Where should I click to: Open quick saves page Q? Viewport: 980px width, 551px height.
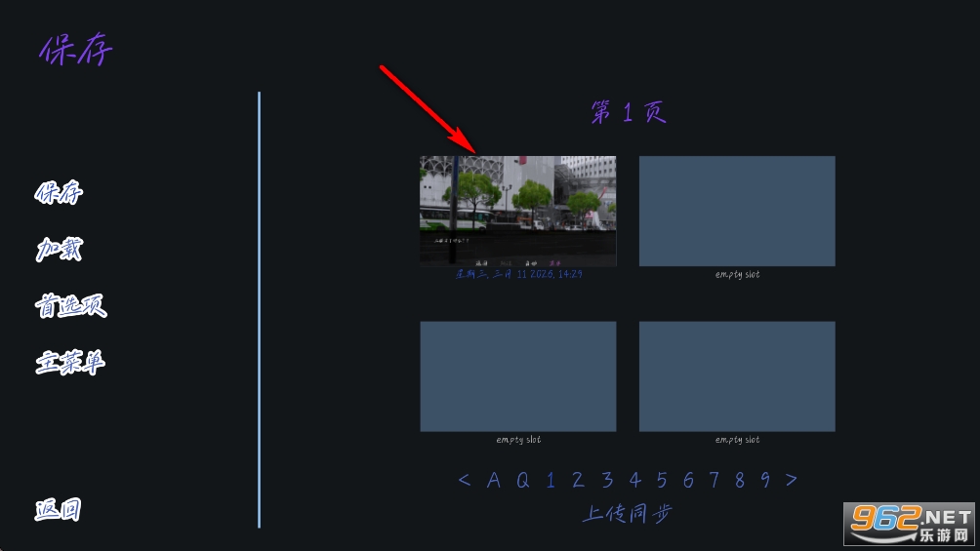522,480
